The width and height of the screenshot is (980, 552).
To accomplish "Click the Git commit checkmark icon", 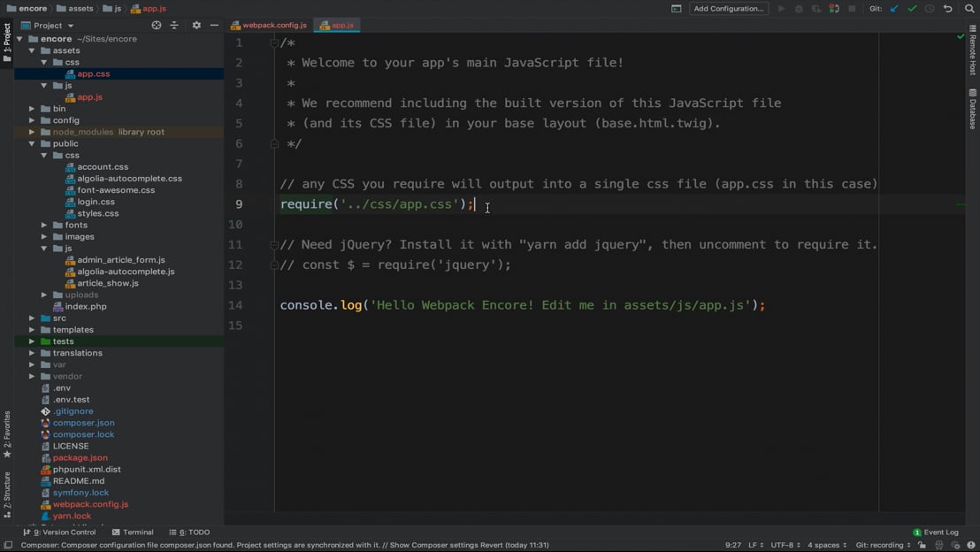I will click(912, 9).
